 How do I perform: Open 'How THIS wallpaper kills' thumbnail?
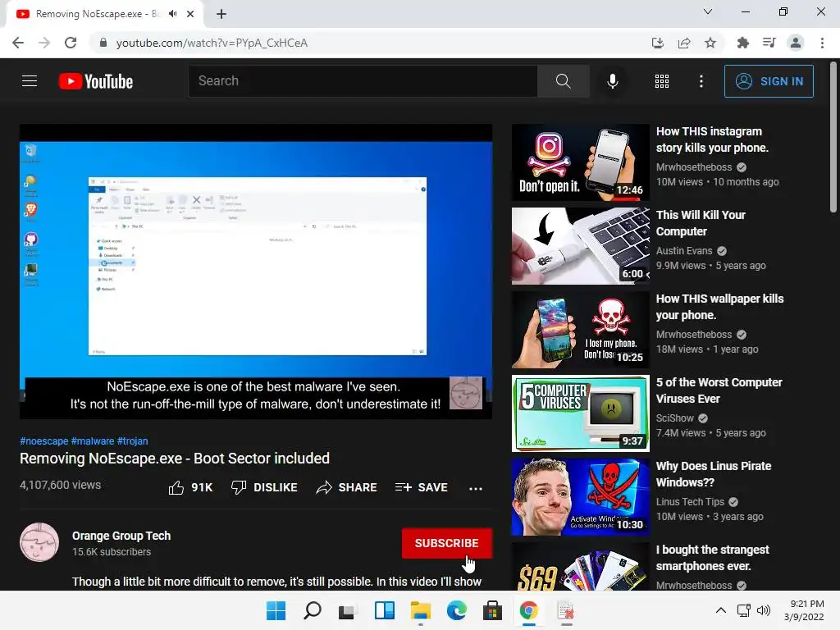tap(580, 330)
